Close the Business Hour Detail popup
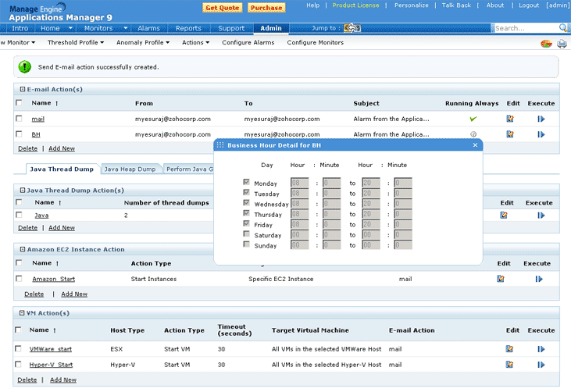The width and height of the screenshot is (571, 392). pos(475,145)
